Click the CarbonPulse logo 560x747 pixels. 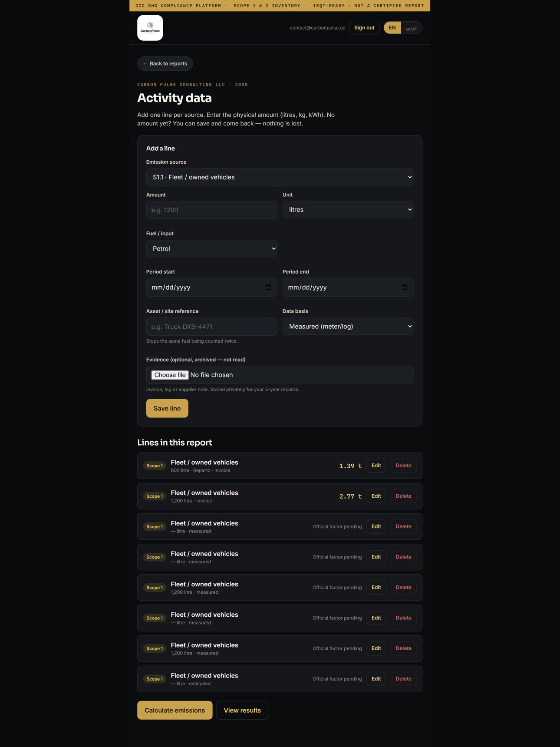[x=150, y=28]
